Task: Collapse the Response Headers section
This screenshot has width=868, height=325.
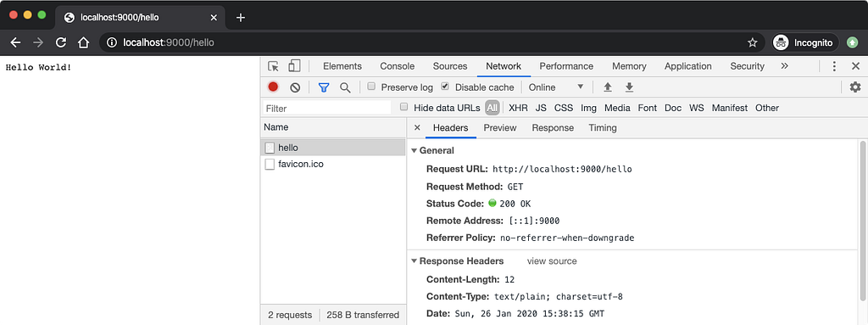Action: (x=414, y=261)
